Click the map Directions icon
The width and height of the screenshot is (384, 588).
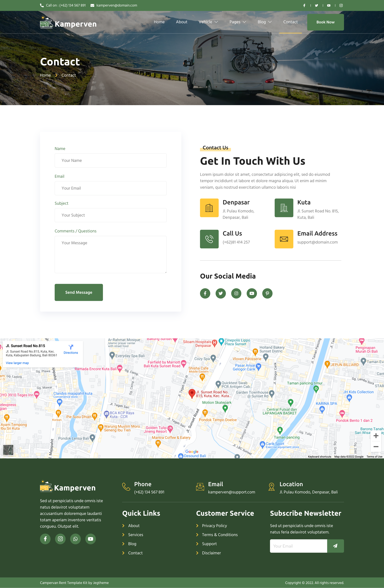click(x=71, y=347)
